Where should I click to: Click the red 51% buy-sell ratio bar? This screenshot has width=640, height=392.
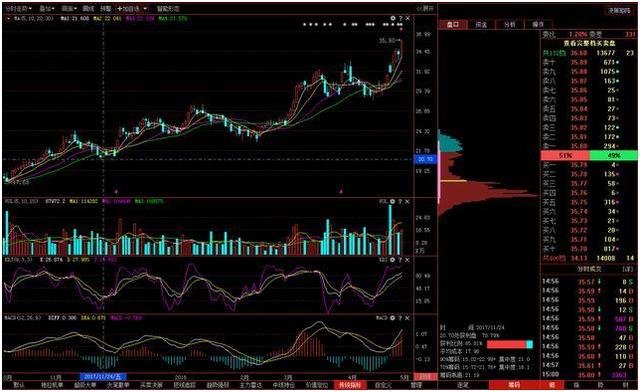(565, 155)
